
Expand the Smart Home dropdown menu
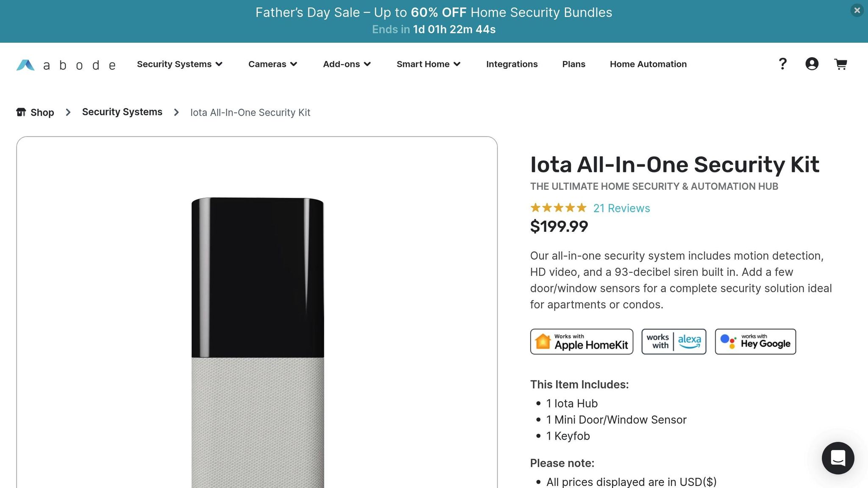[x=428, y=64]
